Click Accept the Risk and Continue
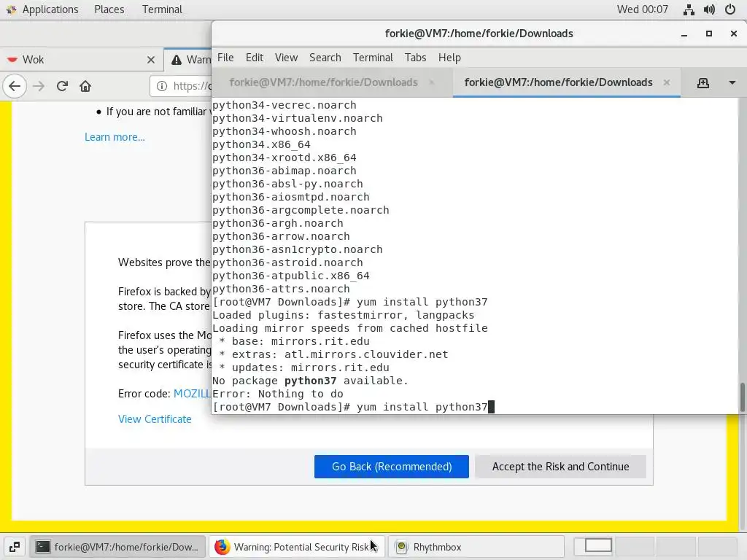 pos(560,467)
